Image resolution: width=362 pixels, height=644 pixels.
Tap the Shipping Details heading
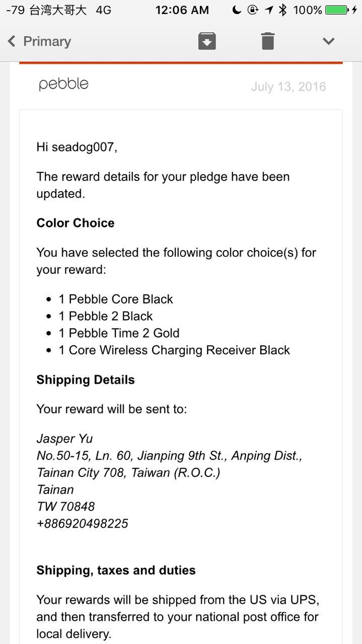pyautogui.click(x=86, y=379)
